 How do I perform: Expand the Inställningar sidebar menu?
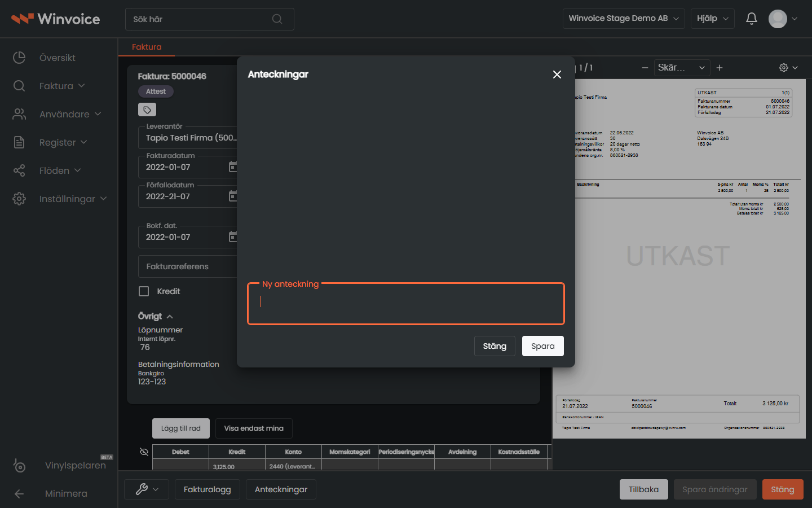59,199
